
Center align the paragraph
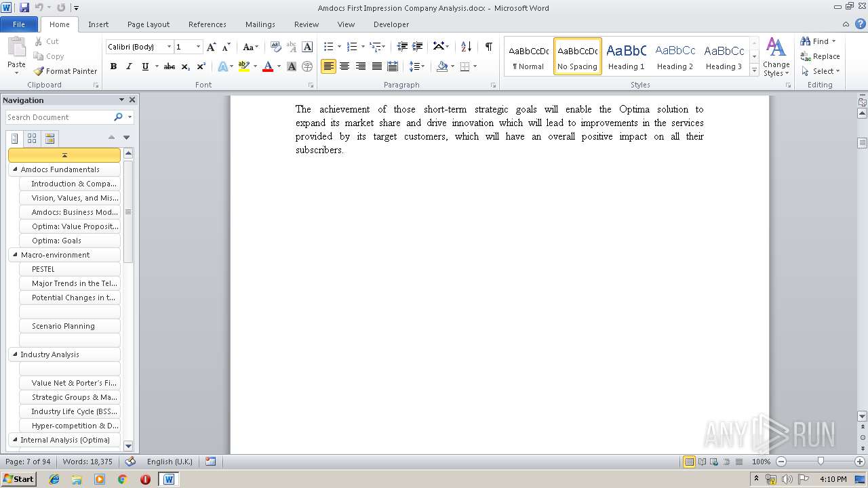(x=344, y=66)
